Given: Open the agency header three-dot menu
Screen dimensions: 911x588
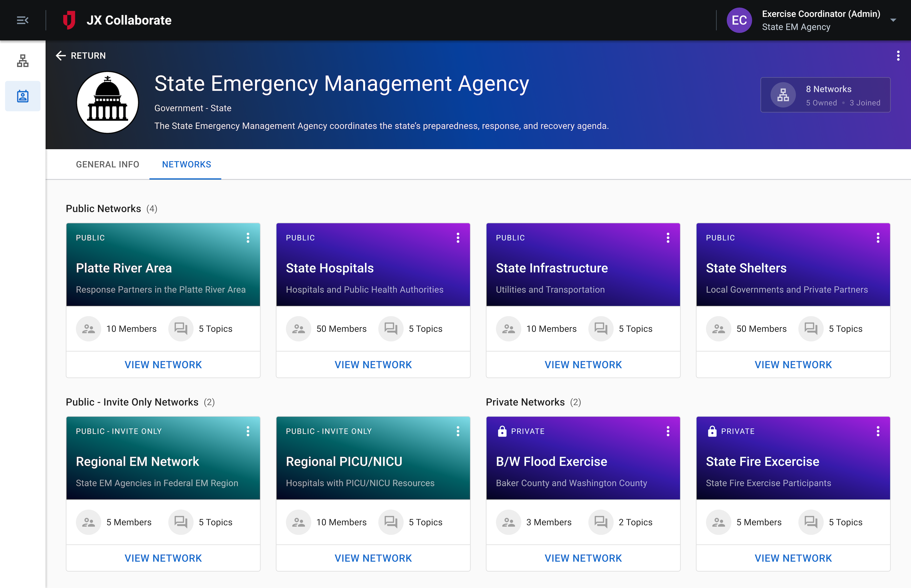Looking at the screenshot, I should click(898, 56).
